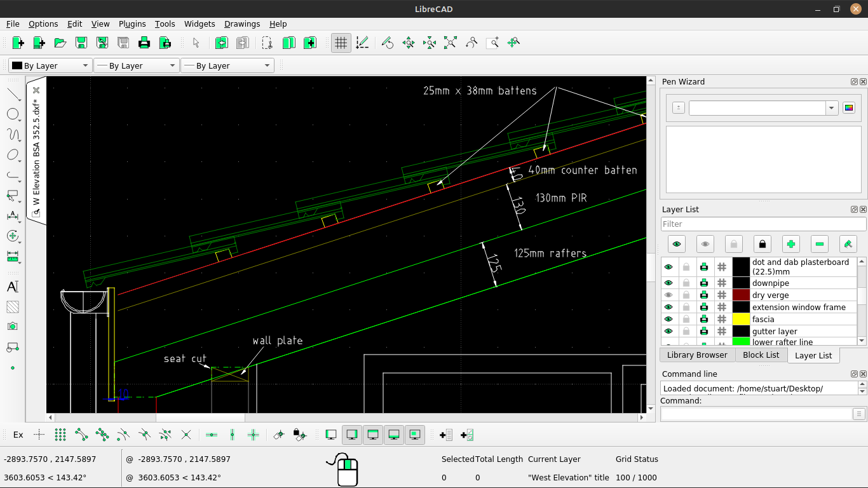
Task: Hide the fascia layer
Action: tap(668, 319)
